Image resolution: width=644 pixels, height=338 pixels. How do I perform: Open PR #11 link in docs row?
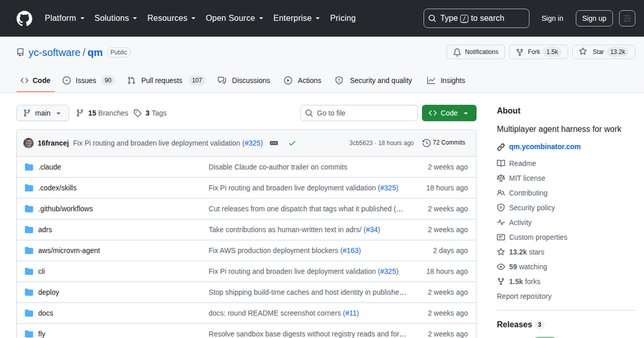351,313
